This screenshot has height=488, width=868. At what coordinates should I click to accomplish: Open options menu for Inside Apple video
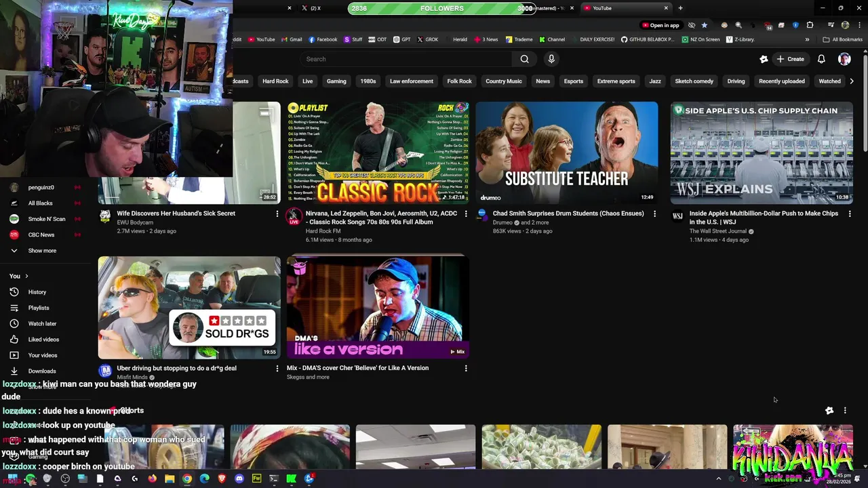tap(850, 213)
